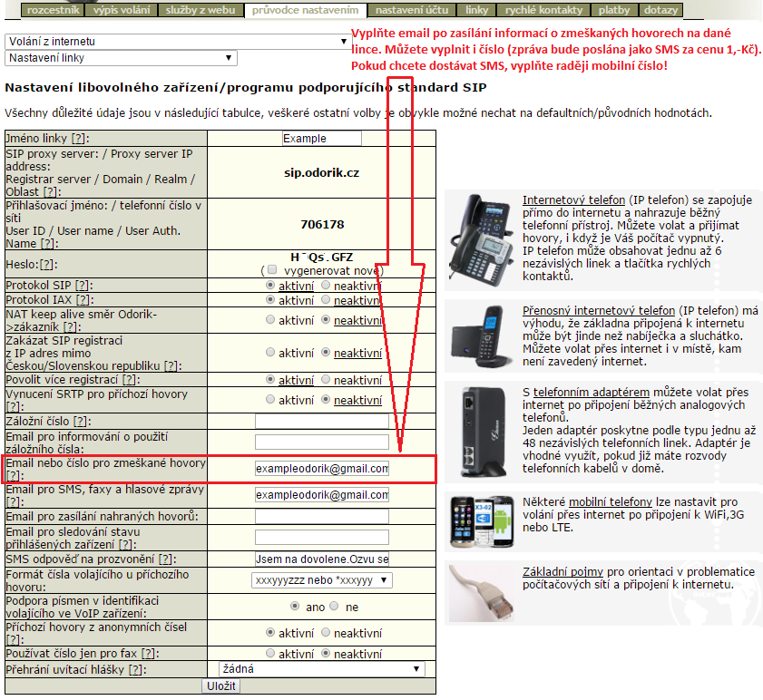Open the 'Přehrání uvítací hlášky' dropdown

click(321, 669)
